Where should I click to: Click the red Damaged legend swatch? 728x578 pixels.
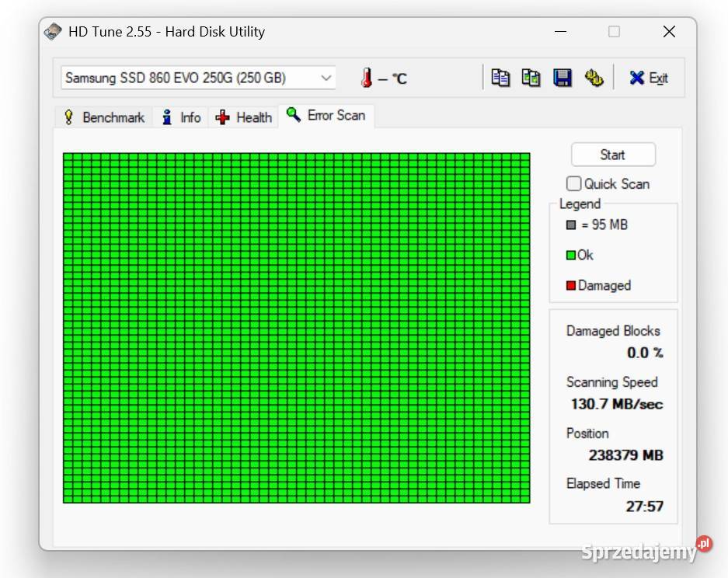[570, 286]
